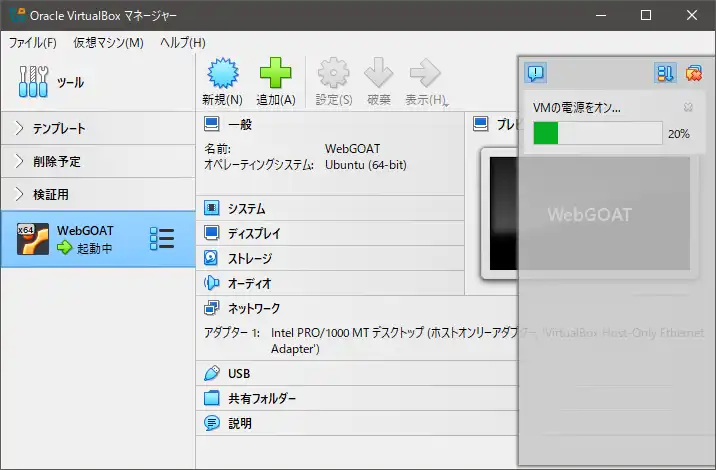Screen dimensions: 716x470
Task: Open the 仮想マシン(M) menu
Action: 108,43
